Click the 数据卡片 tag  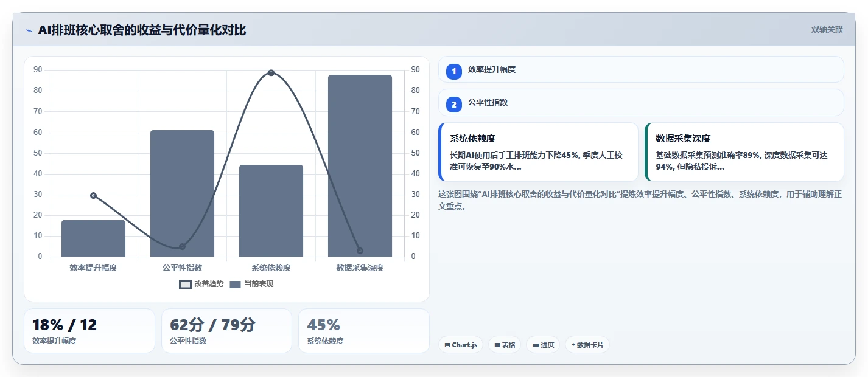pyautogui.click(x=587, y=345)
